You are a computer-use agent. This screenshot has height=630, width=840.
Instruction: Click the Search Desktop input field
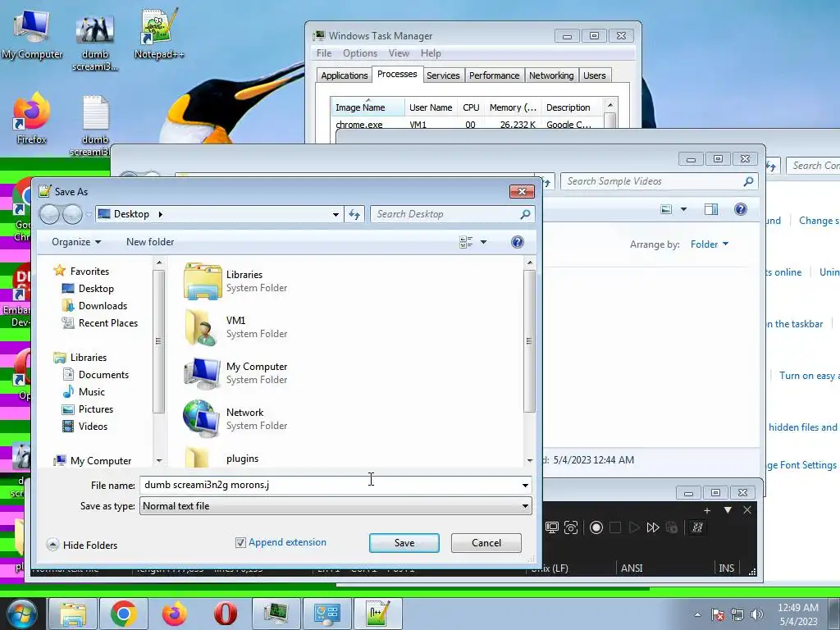(x=445, y=214)
